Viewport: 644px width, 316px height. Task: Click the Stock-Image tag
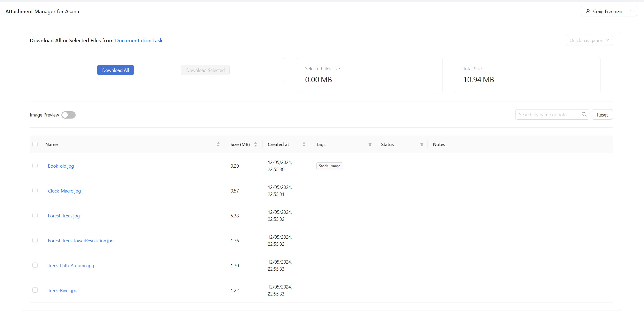tap(329, 166)
